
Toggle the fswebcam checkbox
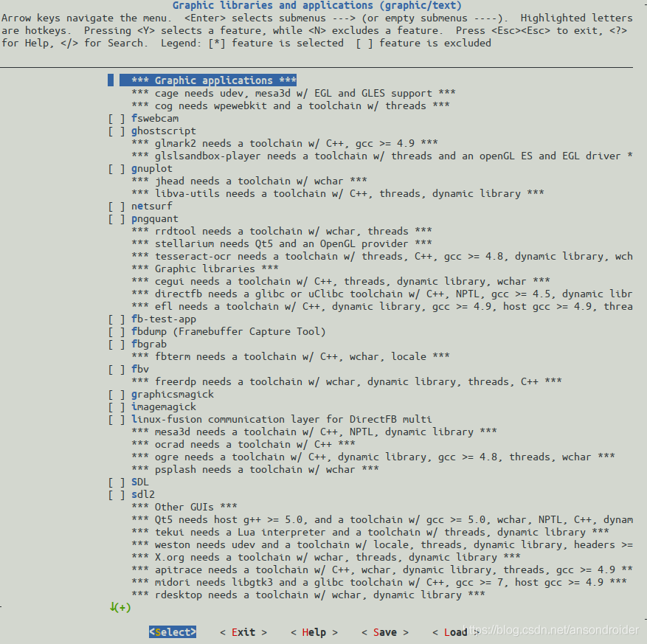coord(117,119)
